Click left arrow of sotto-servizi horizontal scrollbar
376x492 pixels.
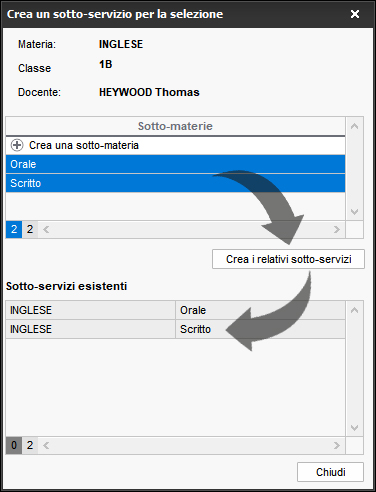46,445
